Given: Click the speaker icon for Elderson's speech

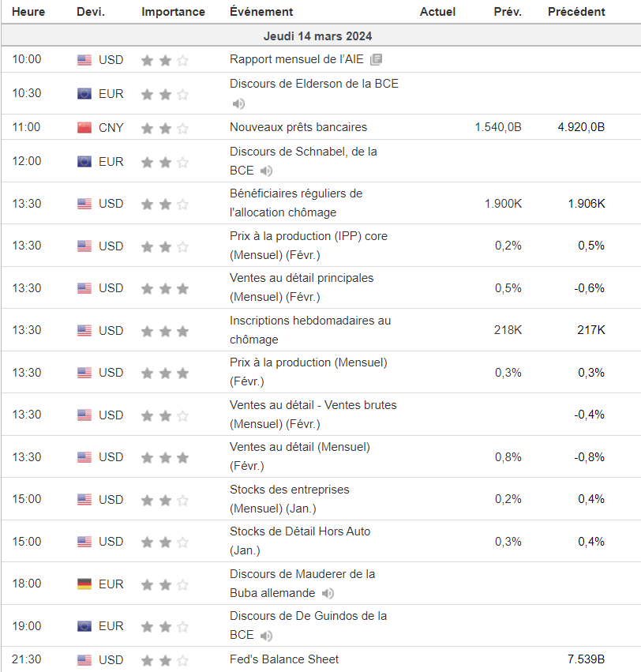Looking at the screenshot, I should (x=238, y=103).
